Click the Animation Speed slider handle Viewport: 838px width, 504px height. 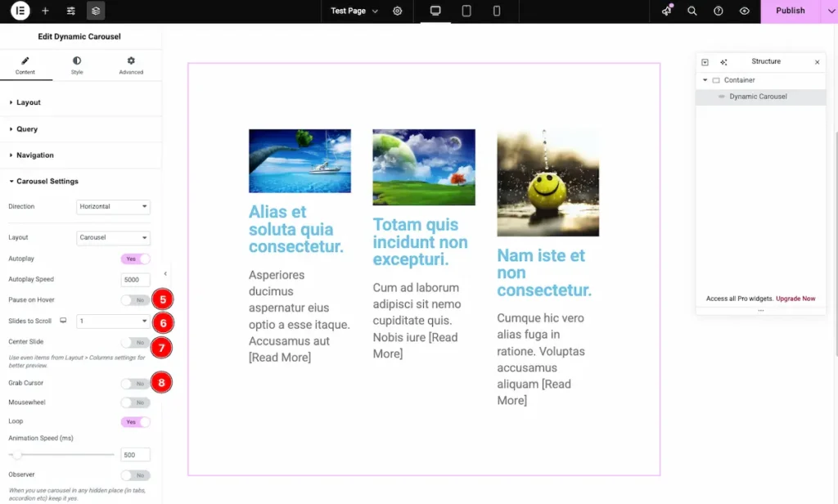(16, 455)
